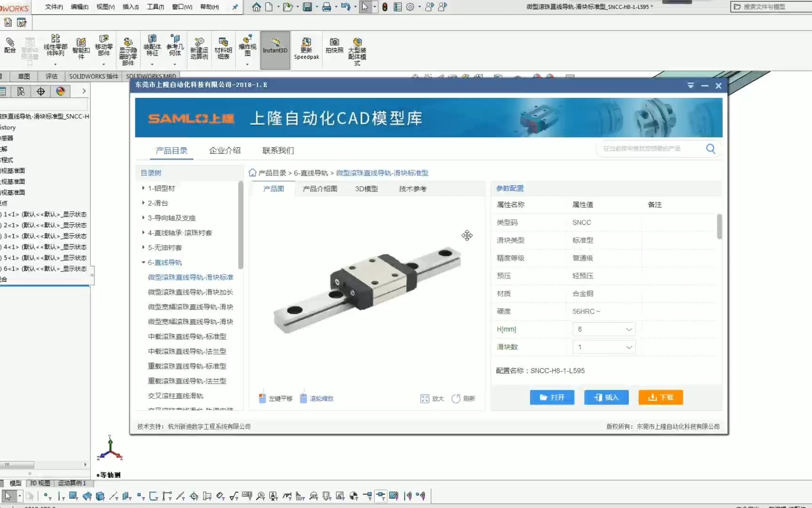Click the guide rail product image
Screen dimensions: 812x508
click(x=367, y=290)
